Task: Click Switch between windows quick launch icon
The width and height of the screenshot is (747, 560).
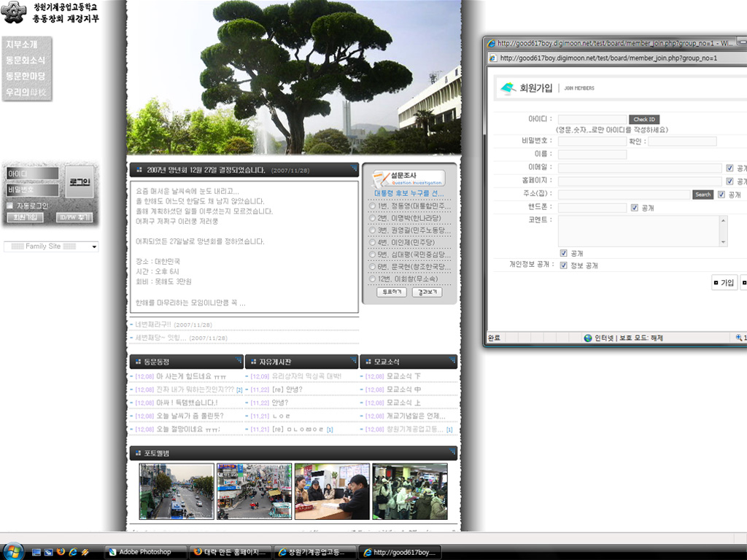Action: pos(49,553)
